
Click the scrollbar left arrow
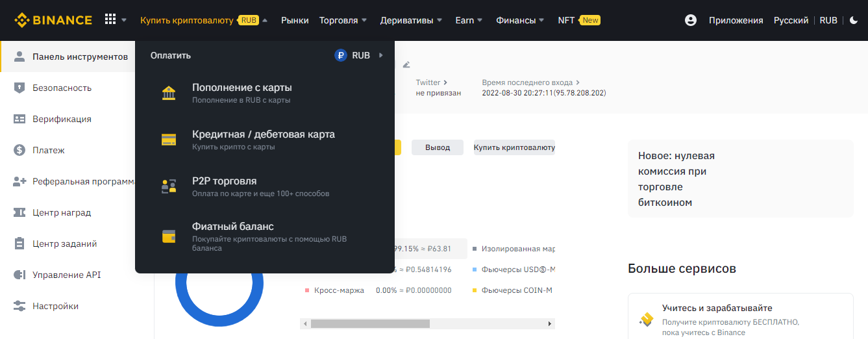[x=304, y=323]
